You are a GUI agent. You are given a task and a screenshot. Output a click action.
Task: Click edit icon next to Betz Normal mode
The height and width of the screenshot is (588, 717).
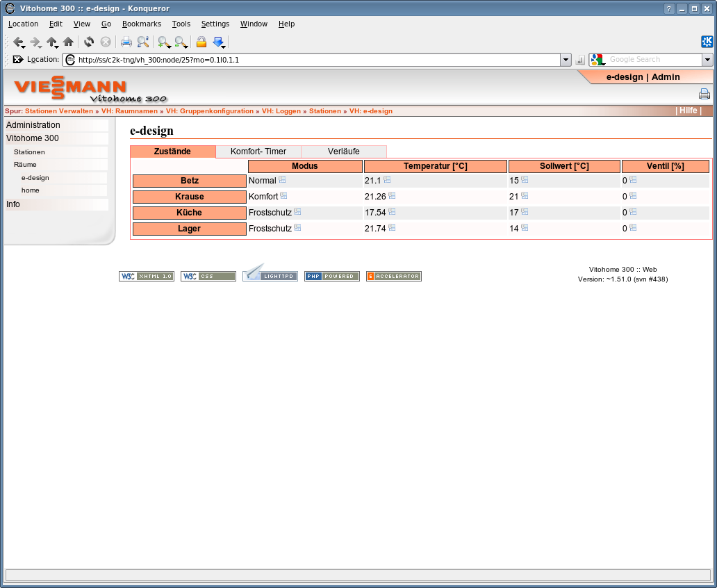click(282, 179)
